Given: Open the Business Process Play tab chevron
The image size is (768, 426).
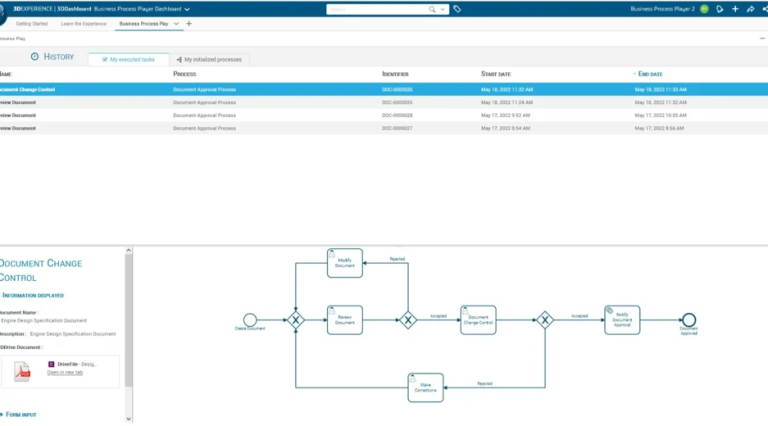Looking at the screenshot, I should [x=177, y=23].
